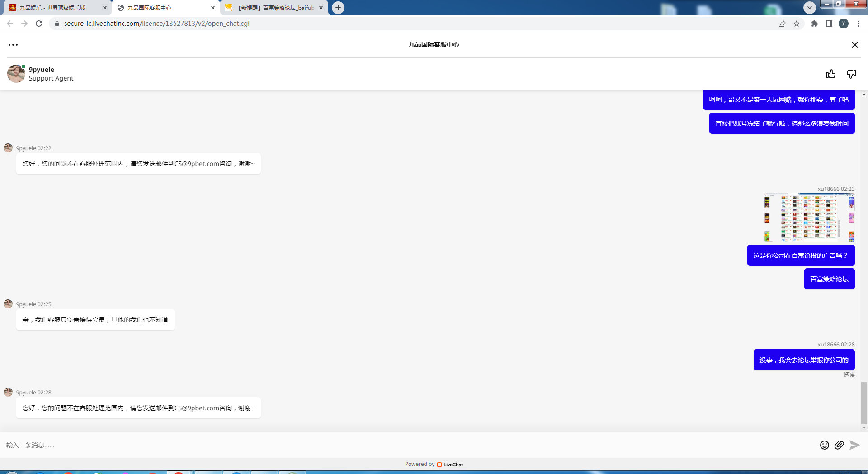
Task: Click the thumbs up rating icon
Action: (830, 74)
